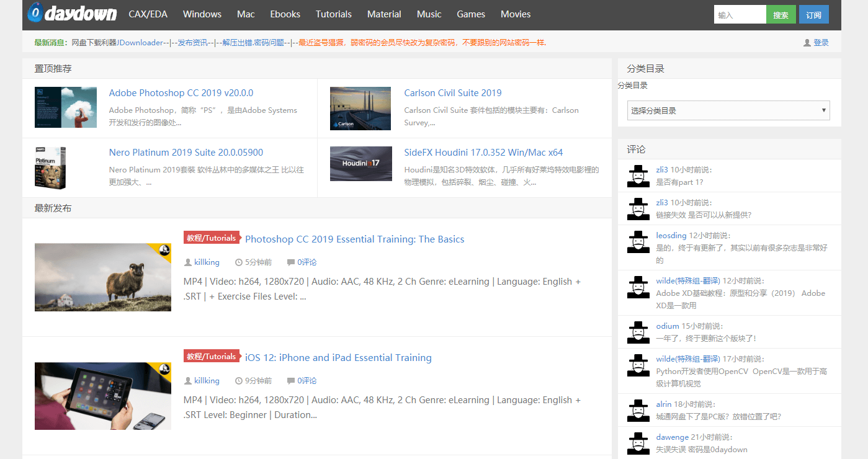Open the 解压出错.密码问题 link
The width and height of the screenshot is (868, 459).
click(254, 43)
